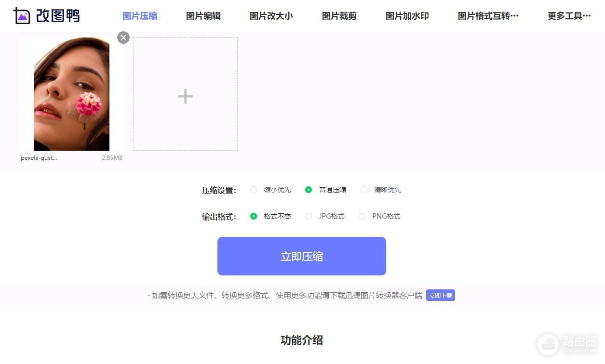Remove the uploaded image with X icon
Screen dimensions: 605x364
pos(123,38)
